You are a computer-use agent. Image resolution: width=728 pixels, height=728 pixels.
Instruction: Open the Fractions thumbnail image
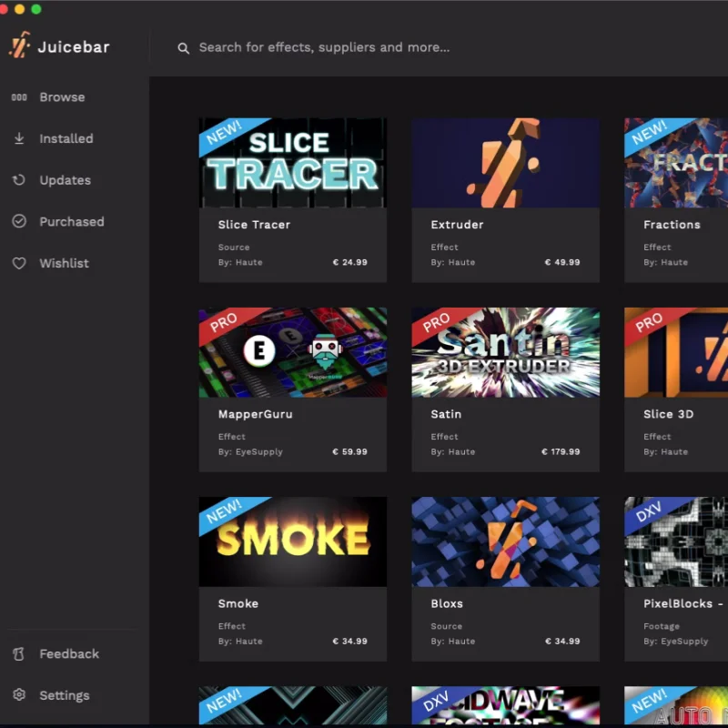pos(676,163)
